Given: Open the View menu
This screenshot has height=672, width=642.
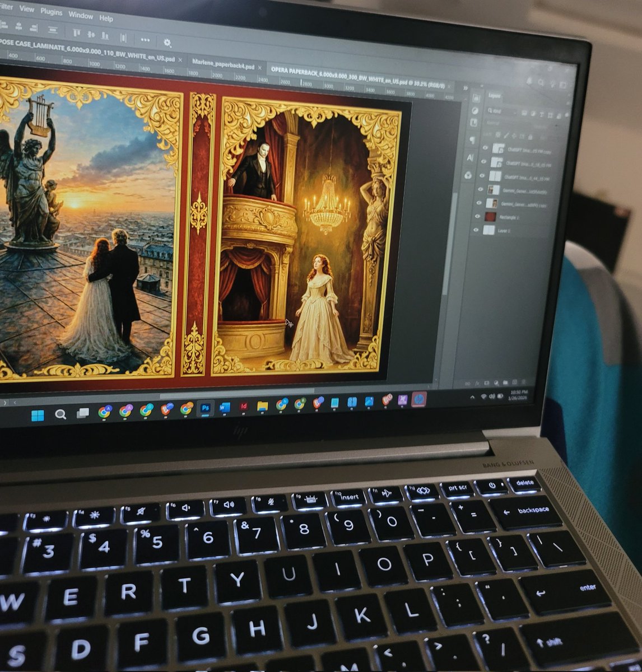Looking at the screenshot, I should pos(26,9).
